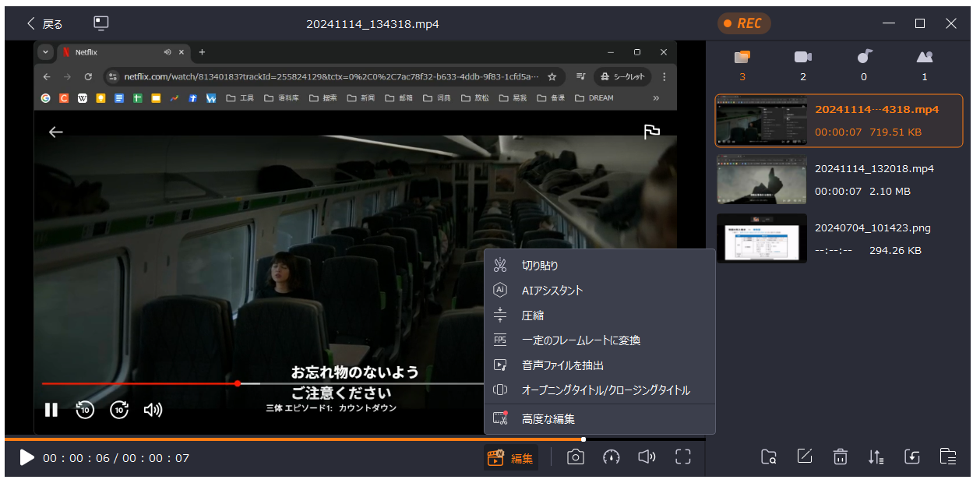The width and height of the screenshot is (980, 483).
Task: Collapse the 編集 menu button
Action: tap(511, 458)
